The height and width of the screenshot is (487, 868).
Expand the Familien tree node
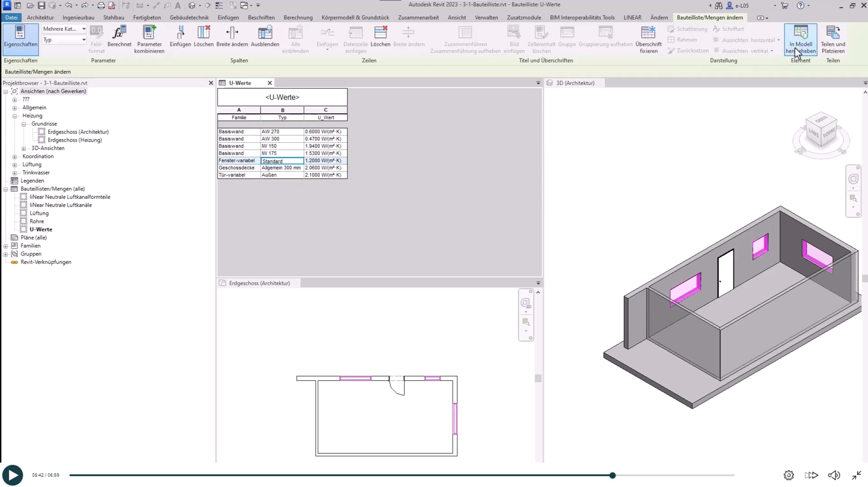[x=6, y=246]
